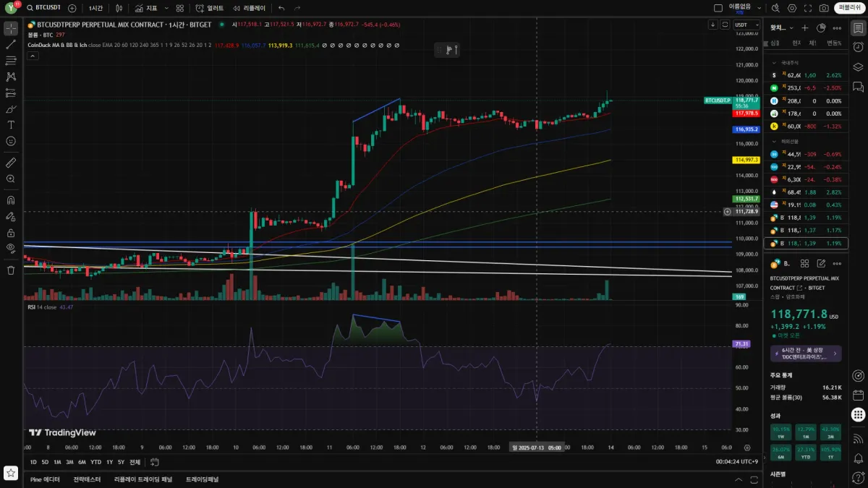Open the watchlist more options menu
Image resolution: width=868 pixels, height=488 pixels.
pyautogui.click(x=837, y=28)
